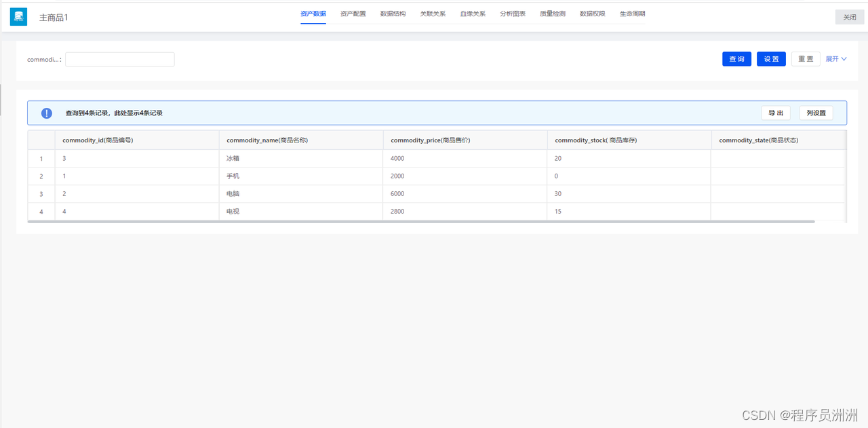
Task: Click the blue 设置 button
Action: pos(771,59)
